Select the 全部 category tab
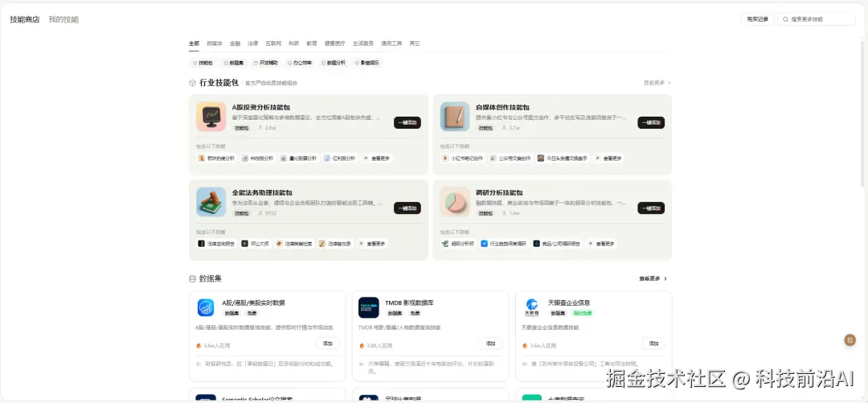Viewport: 868px width, 403px height. coord(194,43)
